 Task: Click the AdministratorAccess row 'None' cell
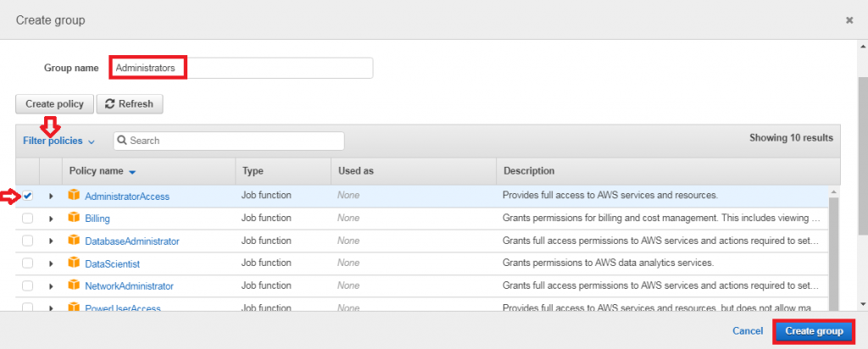coord(348,195)
